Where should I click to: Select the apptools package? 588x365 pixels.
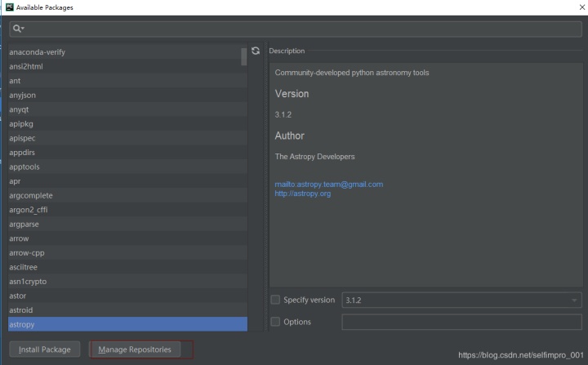(x=127, y=167)
